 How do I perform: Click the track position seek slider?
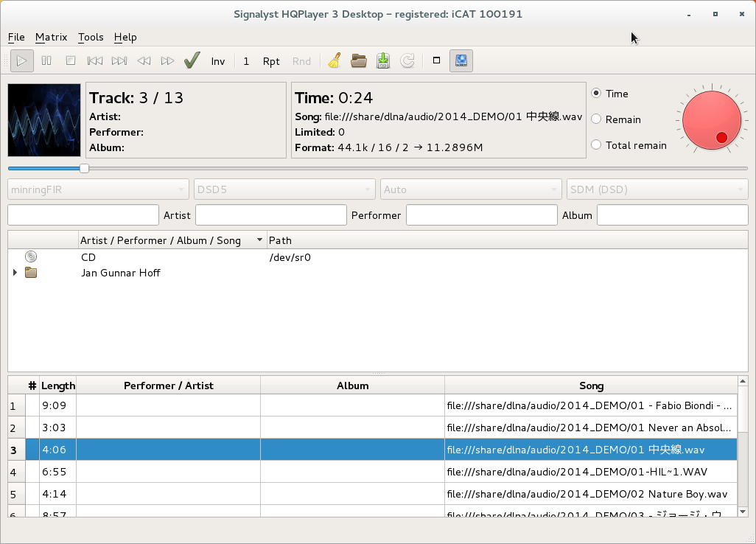pyautogui.click(x=377, y=168)
